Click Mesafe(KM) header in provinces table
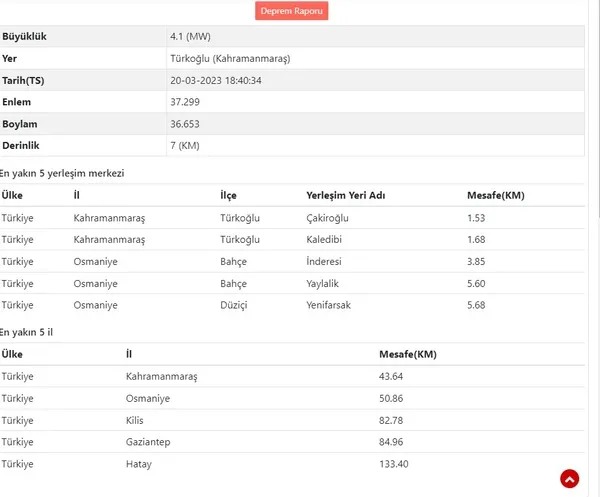Image resolution: width=600 pixels, height=497 pixels. pos(408,354)
